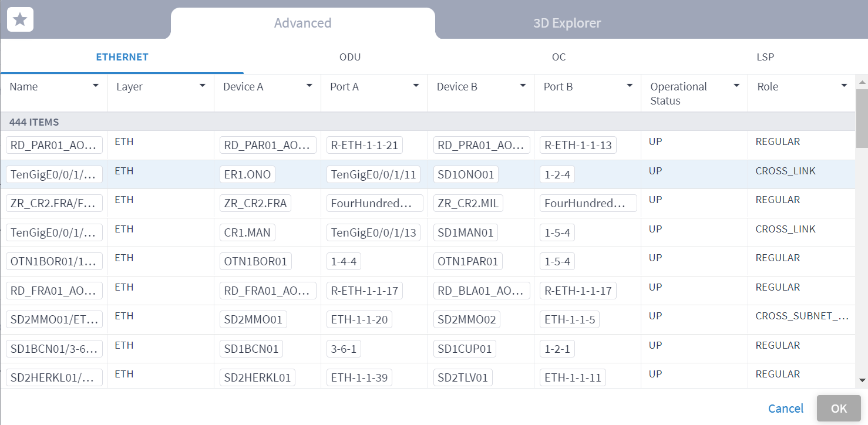The width and height of the screenshot is (868, 425).
Task: Click the ZR_CR2.MIL device cell
Action: pyautogui.click(x=468, y=203)
